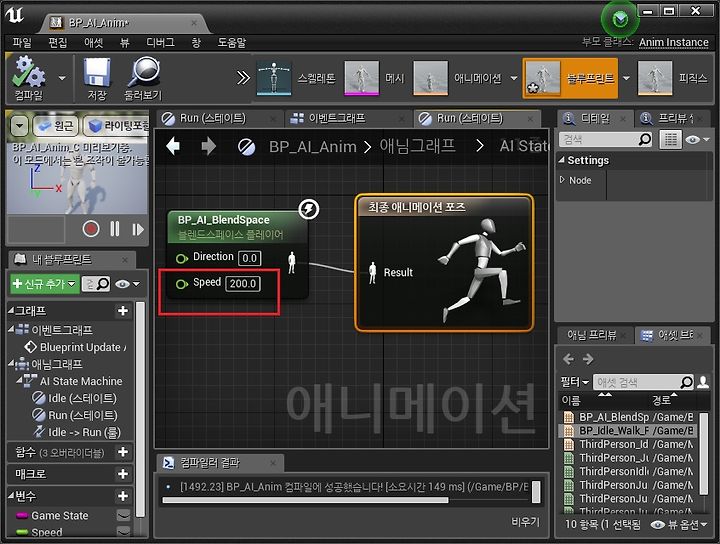
Task: Click the Perspective (원근) viewport button
Action: click(56, 126)
